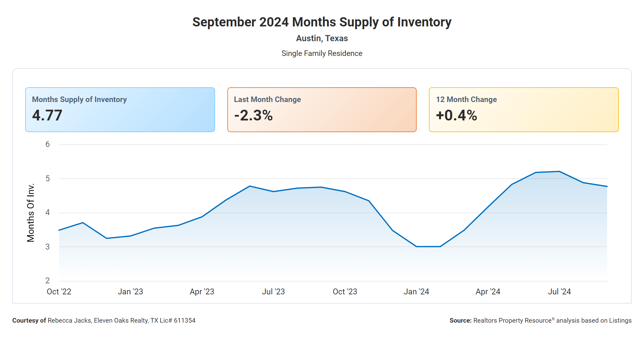Click the Months Supply of Inventory card
The width and height of the screenshot is (644, 338).
(x=120, y=110)
